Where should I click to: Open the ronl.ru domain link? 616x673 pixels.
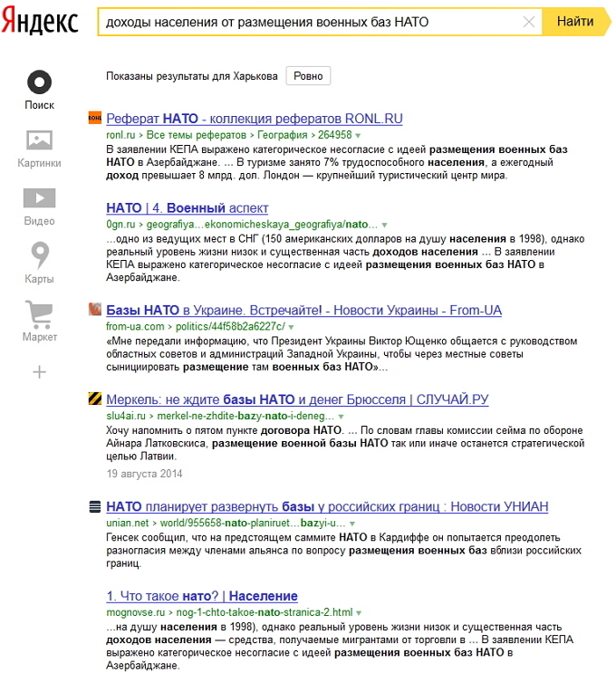point(120,135)
